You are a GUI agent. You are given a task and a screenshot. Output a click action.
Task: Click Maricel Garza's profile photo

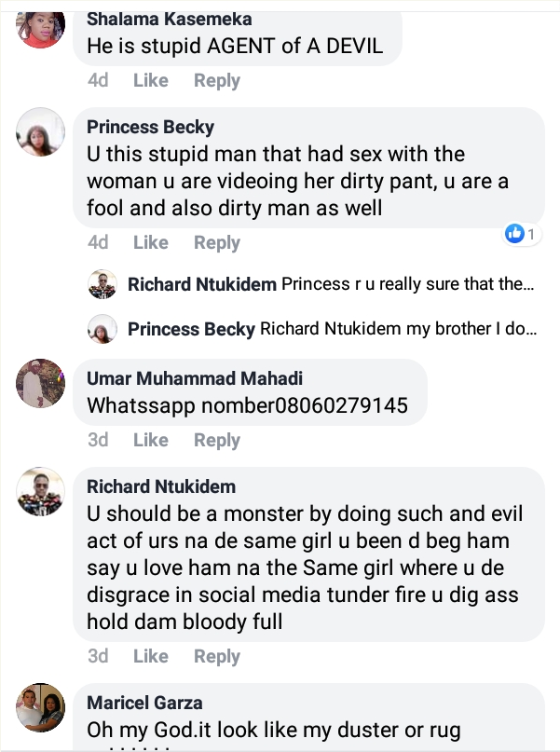(x=41, y=707)
